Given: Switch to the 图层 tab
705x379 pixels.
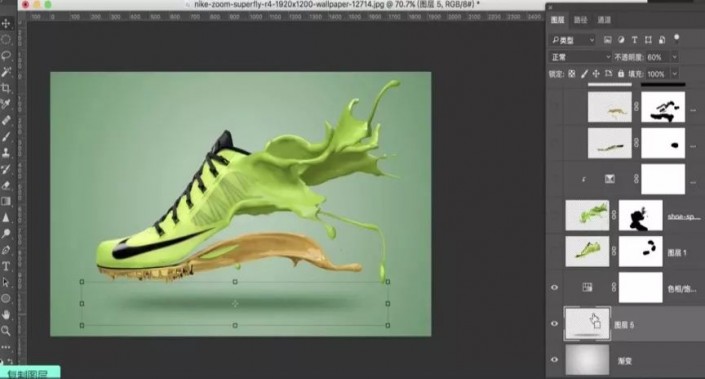Looking at the screenshot, I should click(558, 20).
